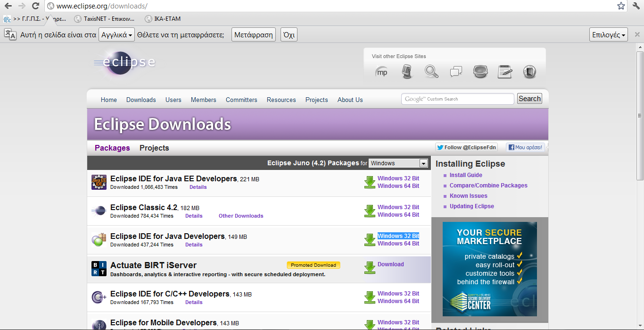Close the translation infobar
Image resolution: width=644 pixels, height=330 pixels.
pos(637,34)
